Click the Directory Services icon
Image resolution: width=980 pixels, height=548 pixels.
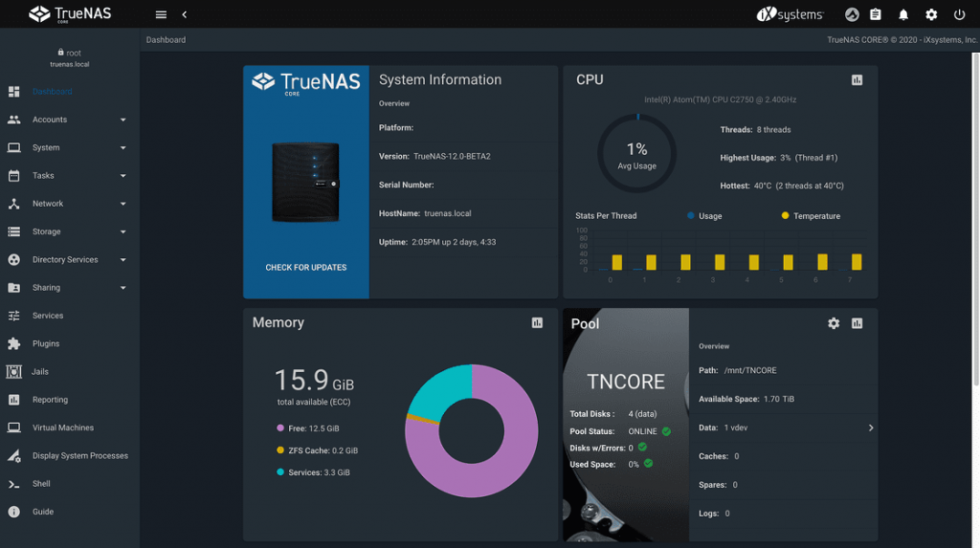click(13, 259)
